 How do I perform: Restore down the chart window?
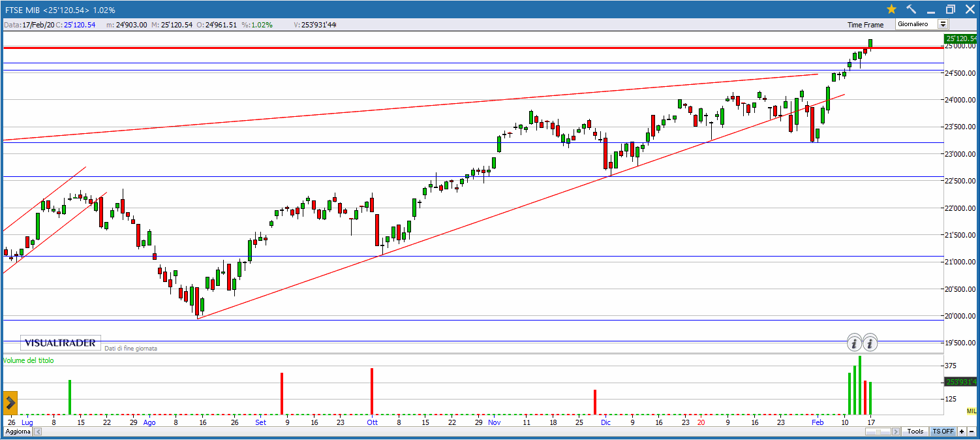coord(950,9)
